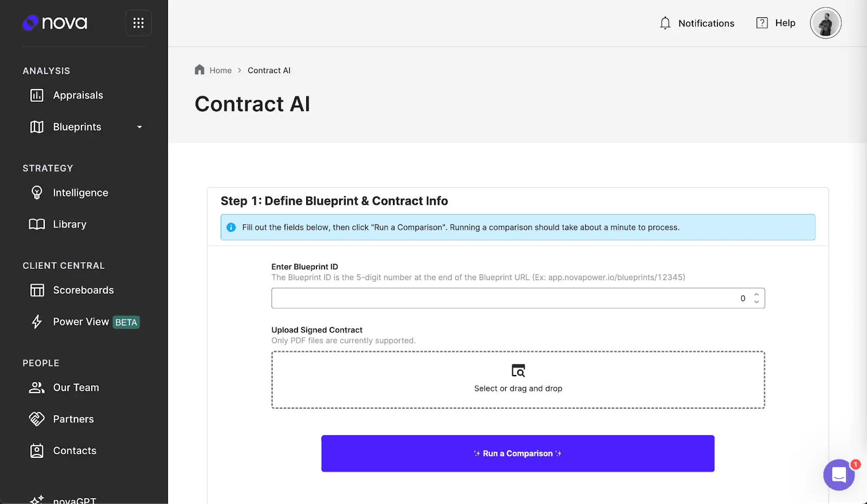Launch novaGPT from the sidebar
The image size is (867, 504).
click(74, 499)
